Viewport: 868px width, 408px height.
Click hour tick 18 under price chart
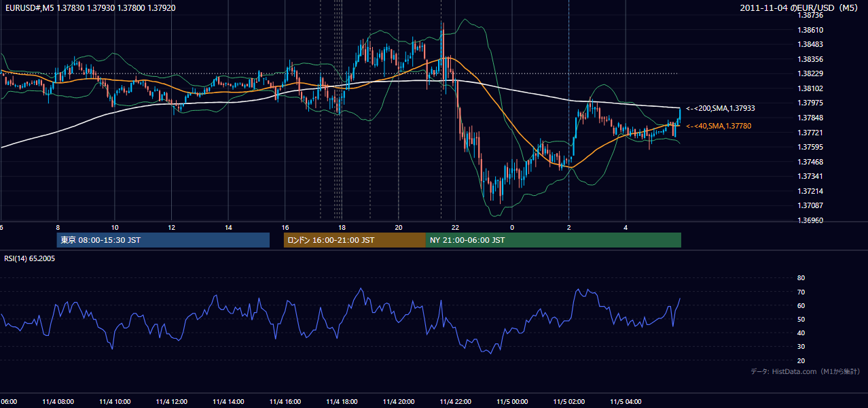point(342,227)
